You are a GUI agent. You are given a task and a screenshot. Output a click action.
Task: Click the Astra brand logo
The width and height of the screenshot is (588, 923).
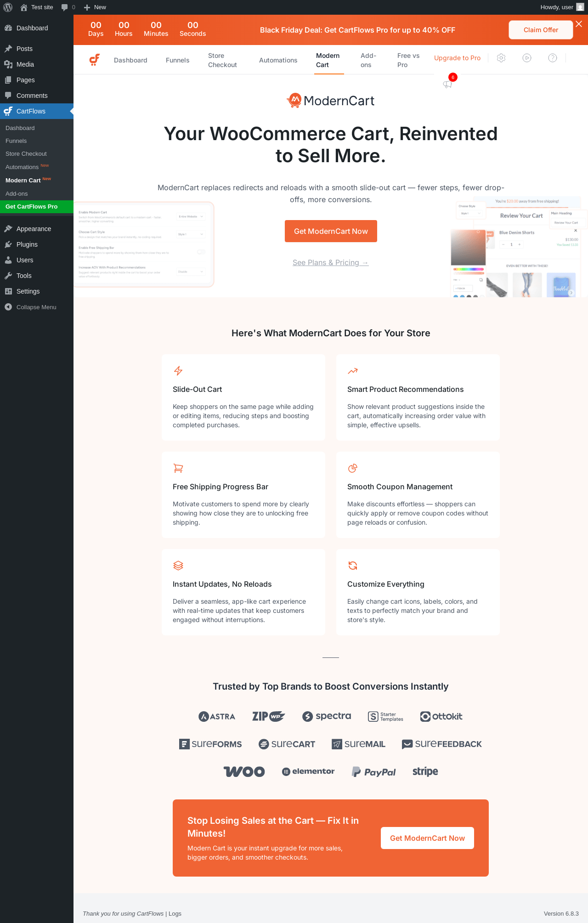coord(217,716)
